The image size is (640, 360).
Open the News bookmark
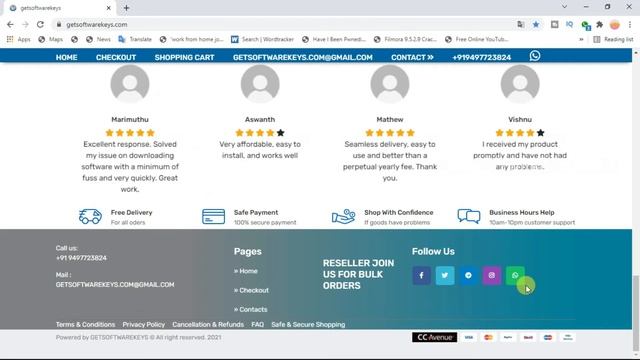98,39
